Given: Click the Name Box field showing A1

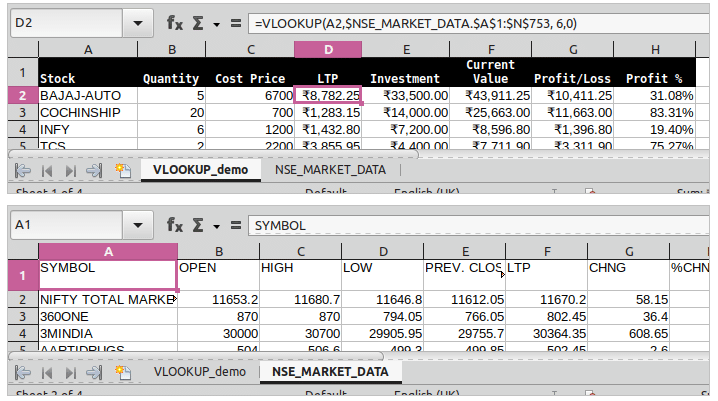Looking at the screenshot, I should tap(65, 225).
